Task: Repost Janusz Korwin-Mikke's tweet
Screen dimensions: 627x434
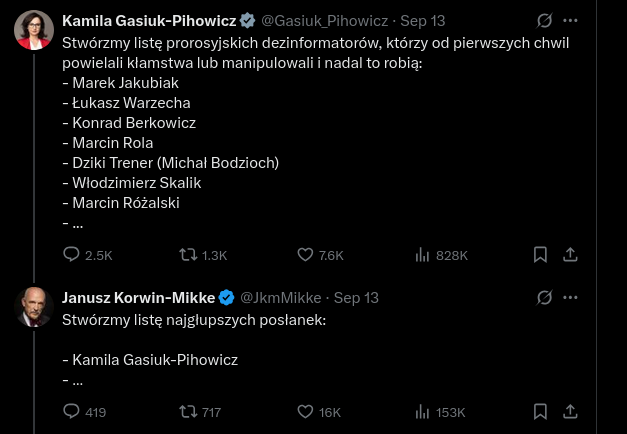Action: click(187, 411)
